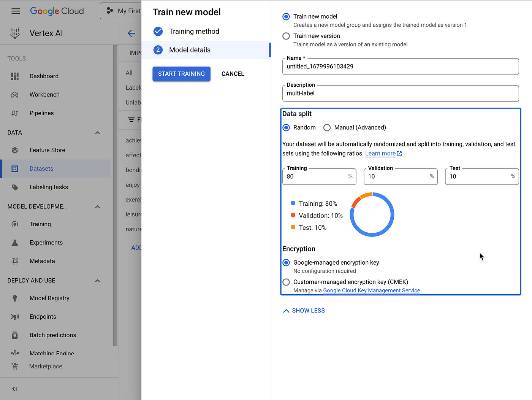The height and width of the screenshot is (400, 532).
Task: Open the Dashboard in Vertex AI sidebar
Action: (x=44, y=76)
